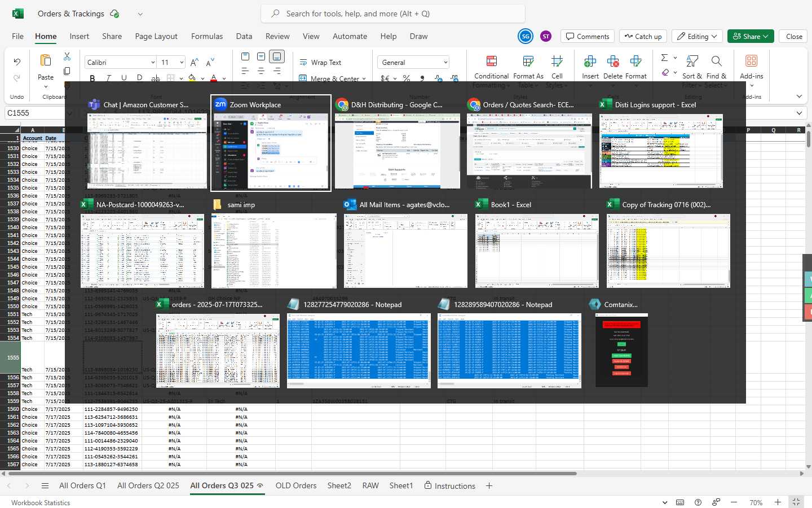Toggle bold formatting
The width and height of the screenshot is (812, 508).
coord(92,78)
